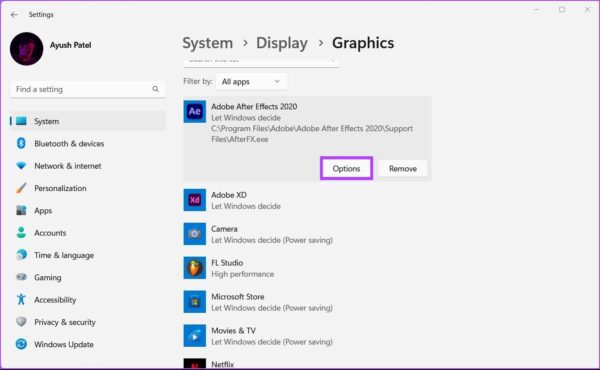Open Network & internet settings
Viewport: 600px width, 370px height.
pyautogui.click(x=68, y=166)
